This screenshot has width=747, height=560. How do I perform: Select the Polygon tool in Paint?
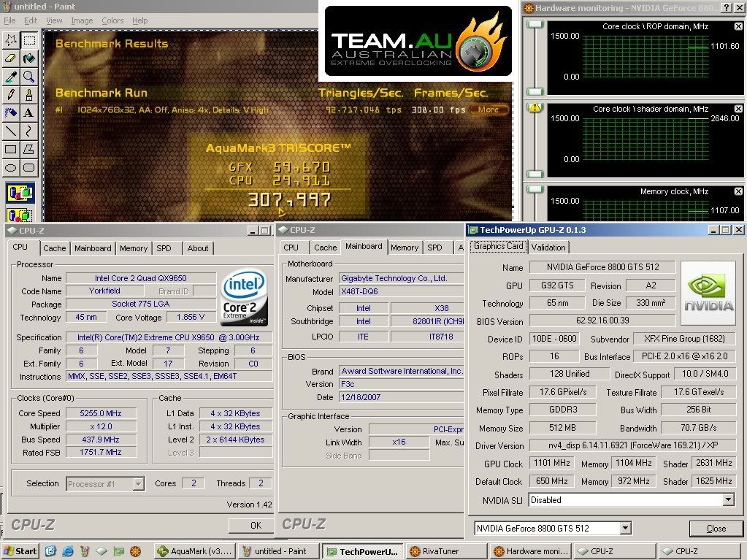[29, 149]
